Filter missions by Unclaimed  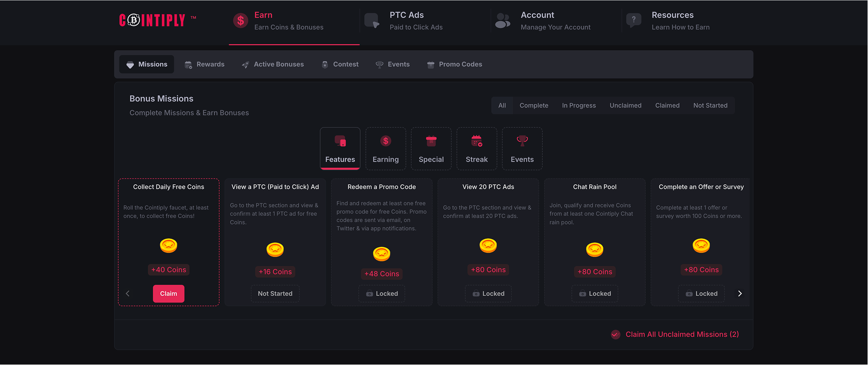[x=625, y=106]
